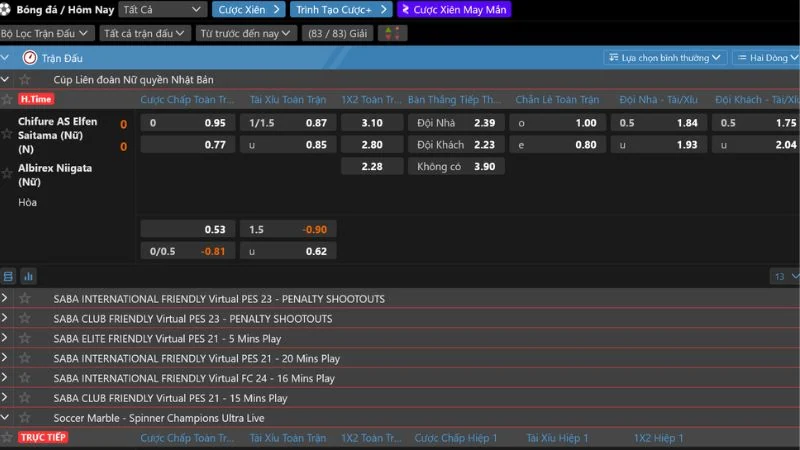Collapse Soccer Marble Spinner Champions Ultra Live

pos(5,417)
